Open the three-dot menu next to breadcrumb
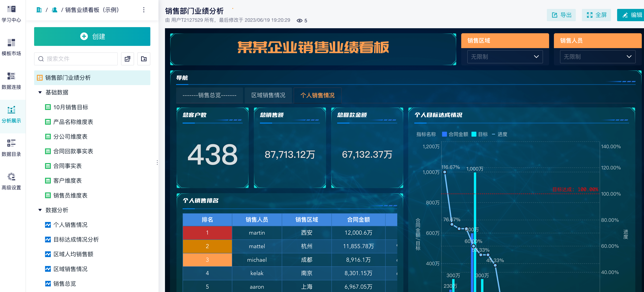Image resolution: width=644 pixels, height=292 pixels. (144, 10)
